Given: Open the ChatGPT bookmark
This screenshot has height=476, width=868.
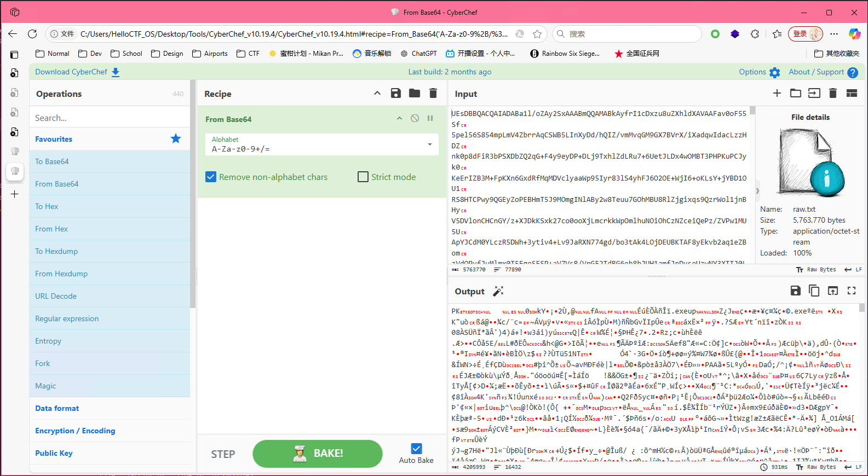Looking at the screenshot, I should point(418,53).
